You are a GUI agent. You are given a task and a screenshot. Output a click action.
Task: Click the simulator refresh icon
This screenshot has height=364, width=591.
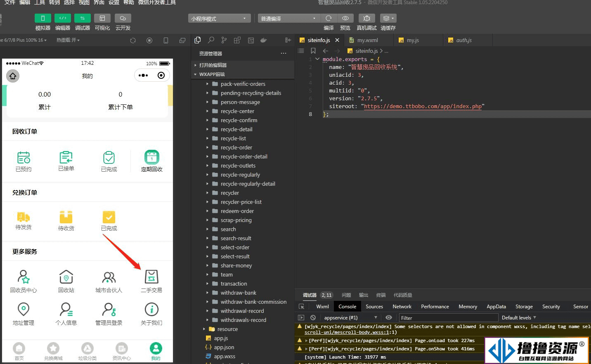pos(133,40)
